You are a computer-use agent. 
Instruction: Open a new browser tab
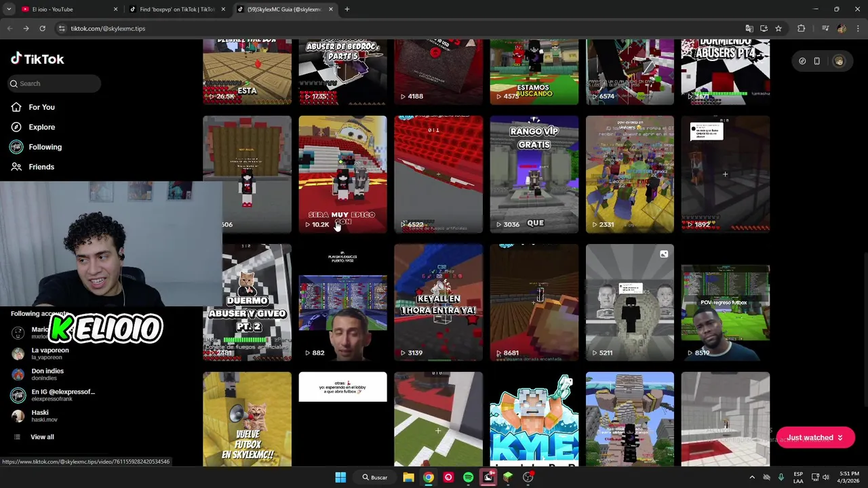click(347, 9)
